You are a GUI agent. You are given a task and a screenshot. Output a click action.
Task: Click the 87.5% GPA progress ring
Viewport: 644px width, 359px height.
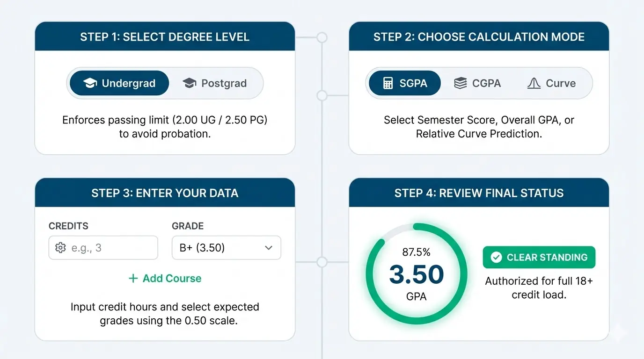pos(416,273)
